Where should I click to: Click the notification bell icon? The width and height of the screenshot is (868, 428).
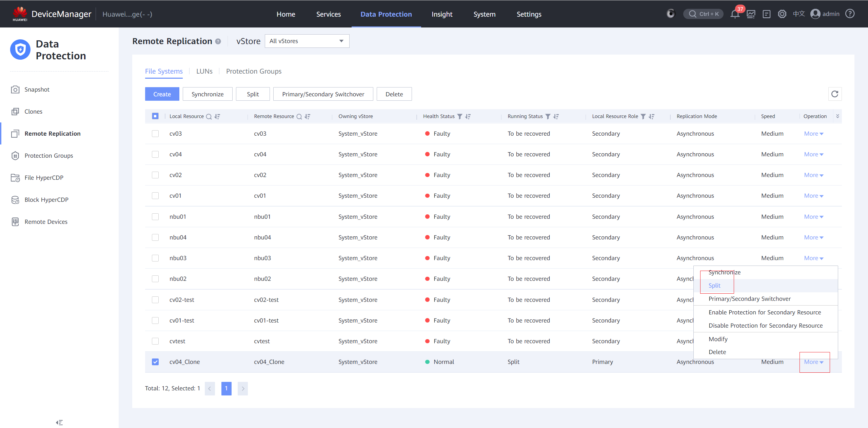click(x=735, y=14)
